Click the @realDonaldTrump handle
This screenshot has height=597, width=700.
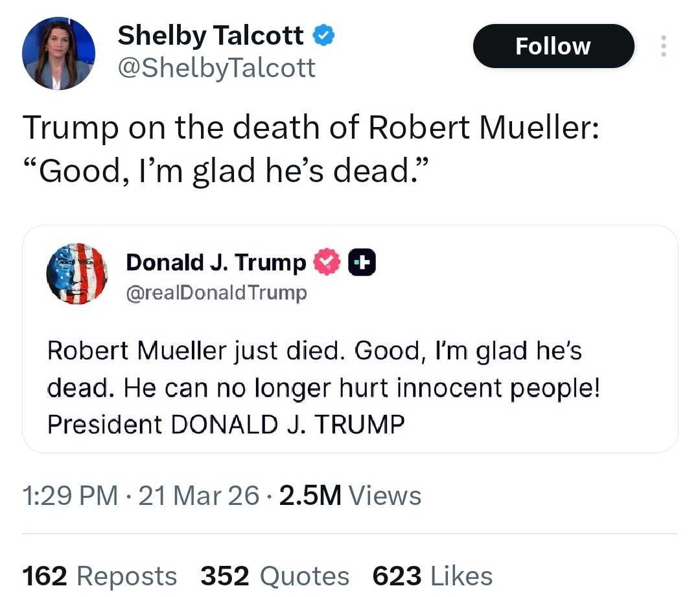coord(216,293)
